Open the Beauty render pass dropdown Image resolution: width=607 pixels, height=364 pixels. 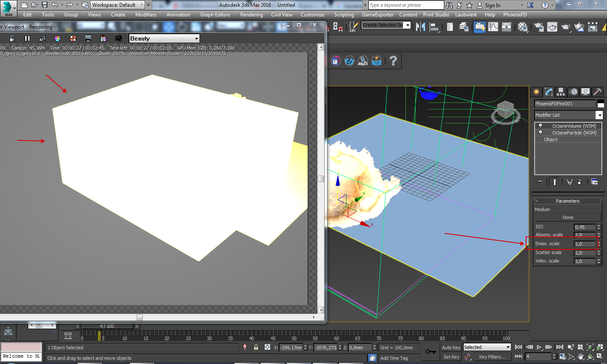point(164,38)
